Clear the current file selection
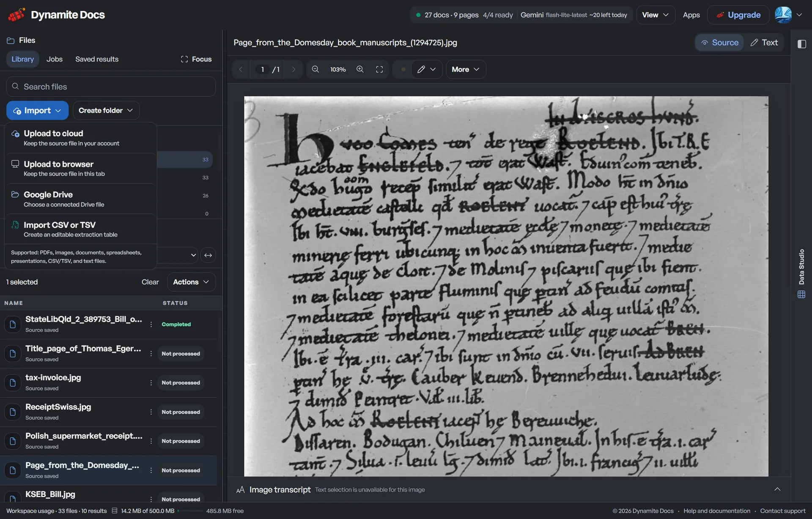 [x=150, y=282]
